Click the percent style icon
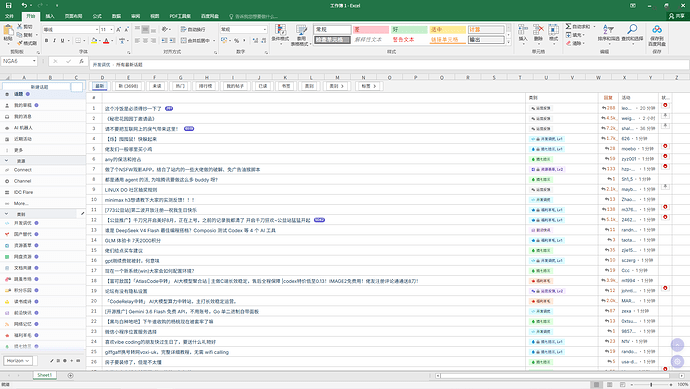690x389 pixels. point(236,40)
